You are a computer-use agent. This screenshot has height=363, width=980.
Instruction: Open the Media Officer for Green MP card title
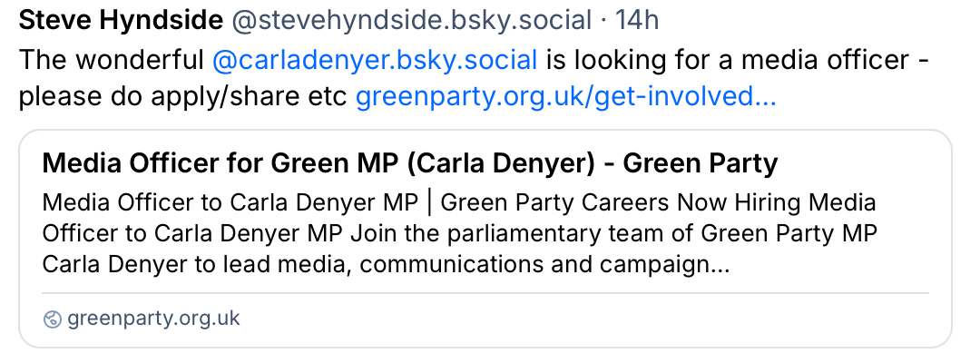point(410,164)
